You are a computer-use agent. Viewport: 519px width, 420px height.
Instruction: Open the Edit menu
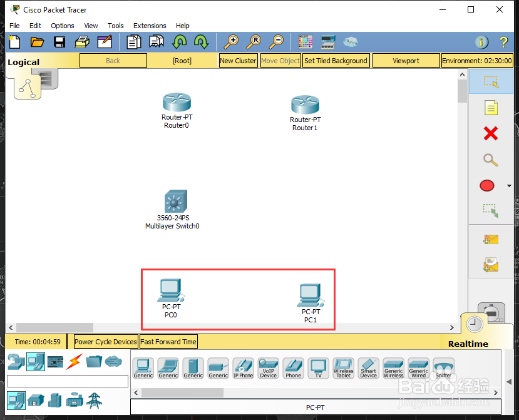click(x=35, y=26)
